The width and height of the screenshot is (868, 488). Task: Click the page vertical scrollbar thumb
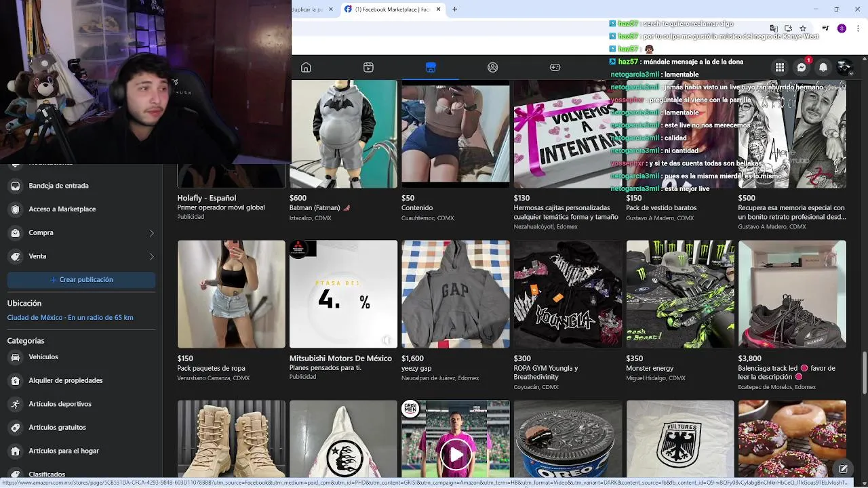(x=864, y=373)
